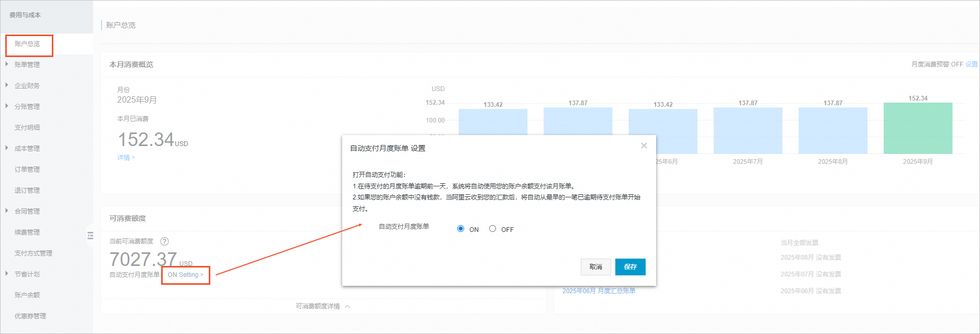The height and width of the screenshot is (334, 980).
Task: Expand the 合同管理 sidebar group
Action: pyautogui.click(x=7, y=211)
